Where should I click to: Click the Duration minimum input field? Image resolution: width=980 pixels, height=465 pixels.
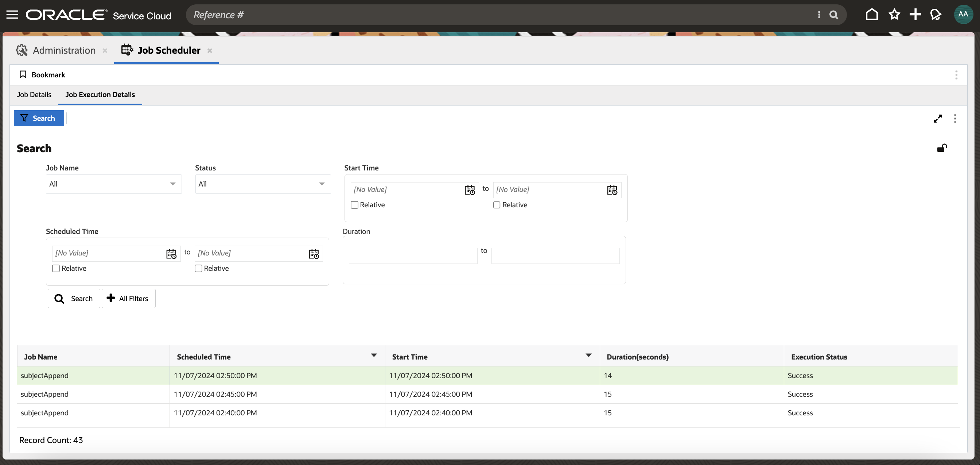[x=413, y=256]
